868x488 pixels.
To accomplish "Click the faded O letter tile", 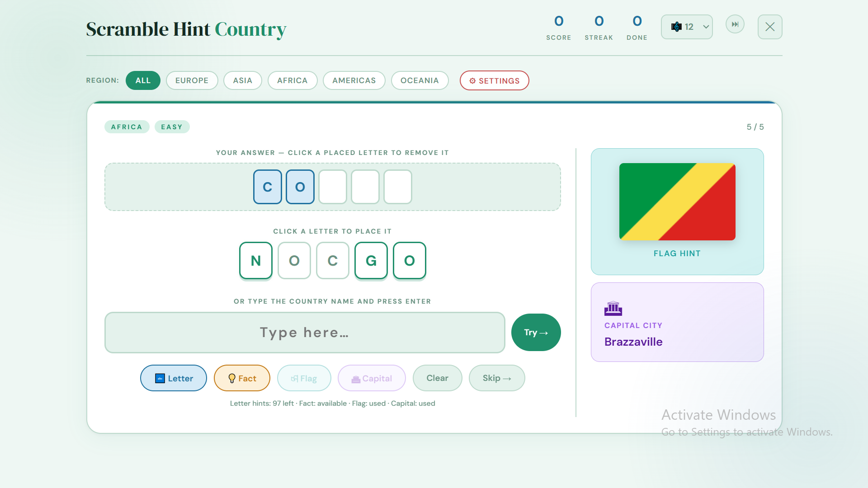I will pyautogui.click(x=294, y=261).
